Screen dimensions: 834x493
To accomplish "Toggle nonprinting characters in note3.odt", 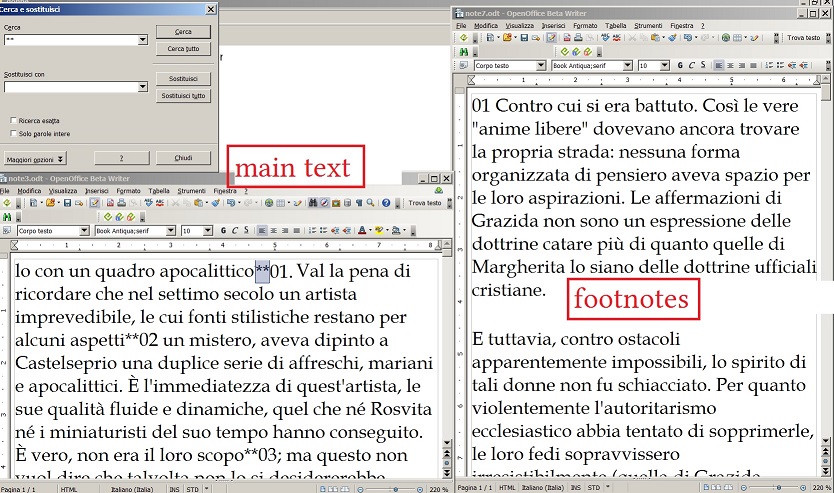I will pos(358,203).
